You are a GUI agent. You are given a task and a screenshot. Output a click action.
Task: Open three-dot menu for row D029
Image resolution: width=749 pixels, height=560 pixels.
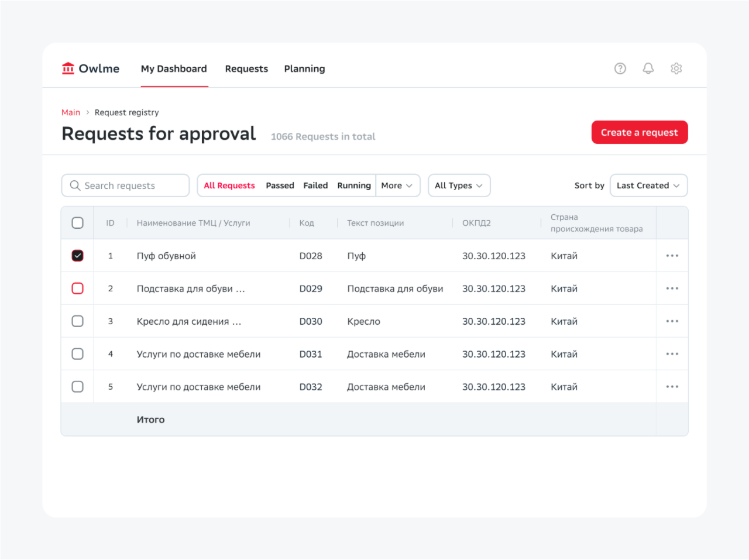coord(672,288)
